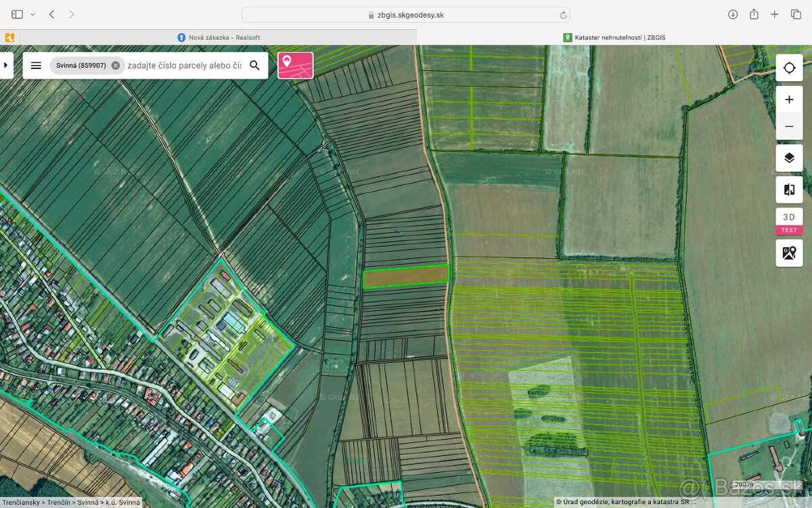Open the Safari sidebar toggle
The image size is (812, 508).
click(17, 14)
